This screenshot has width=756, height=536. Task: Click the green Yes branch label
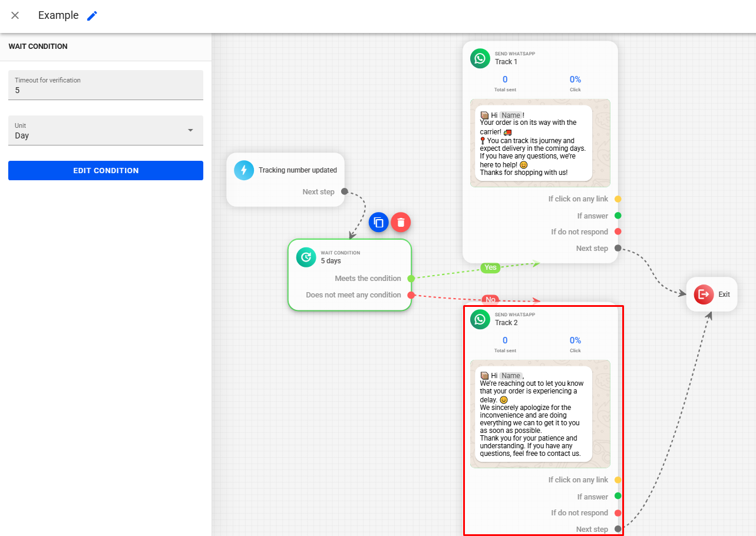490,267
